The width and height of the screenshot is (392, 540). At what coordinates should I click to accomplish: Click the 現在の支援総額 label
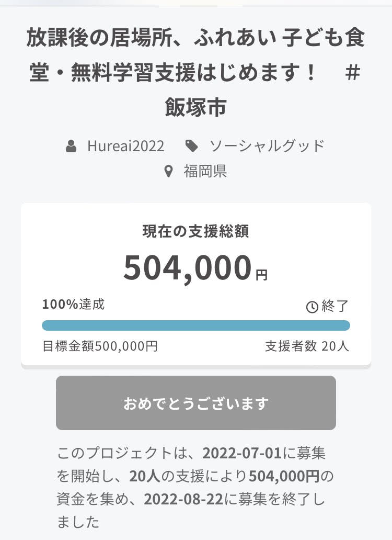pos(195,231)
